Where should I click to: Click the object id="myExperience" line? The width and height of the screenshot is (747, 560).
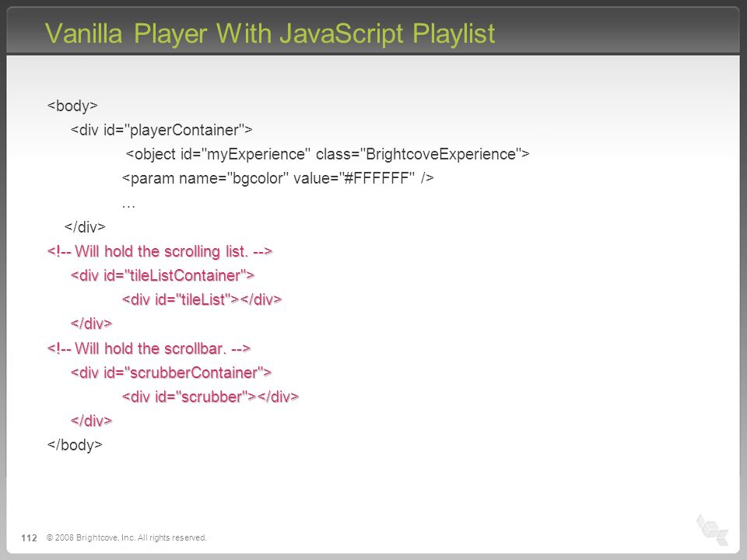click(x=328, y=154)
